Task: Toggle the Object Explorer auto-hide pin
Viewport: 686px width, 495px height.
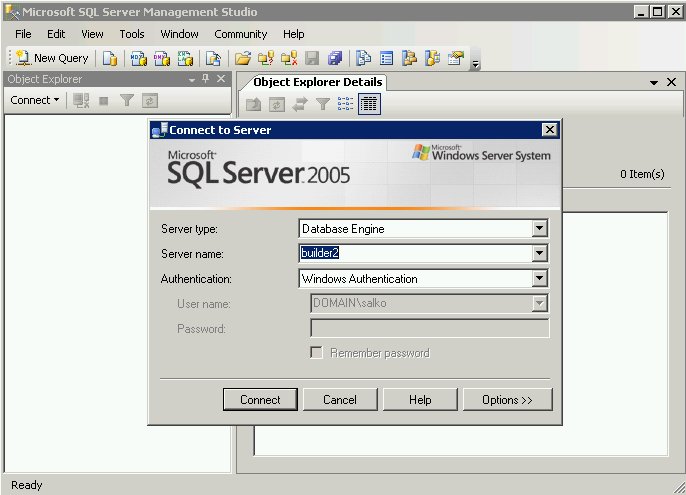Action: pos(206,79)
